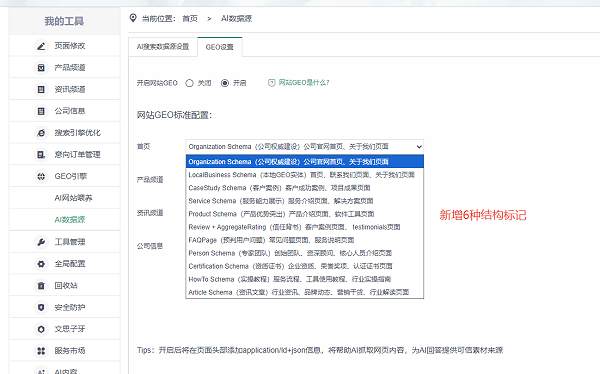Choose Certification Schema option
600x374 pixels.
click(x=305, y=266)
